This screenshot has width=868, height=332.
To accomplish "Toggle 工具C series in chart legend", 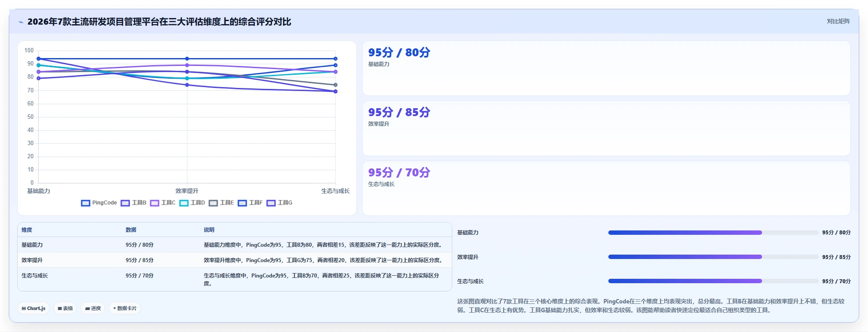I will [163, 203].
